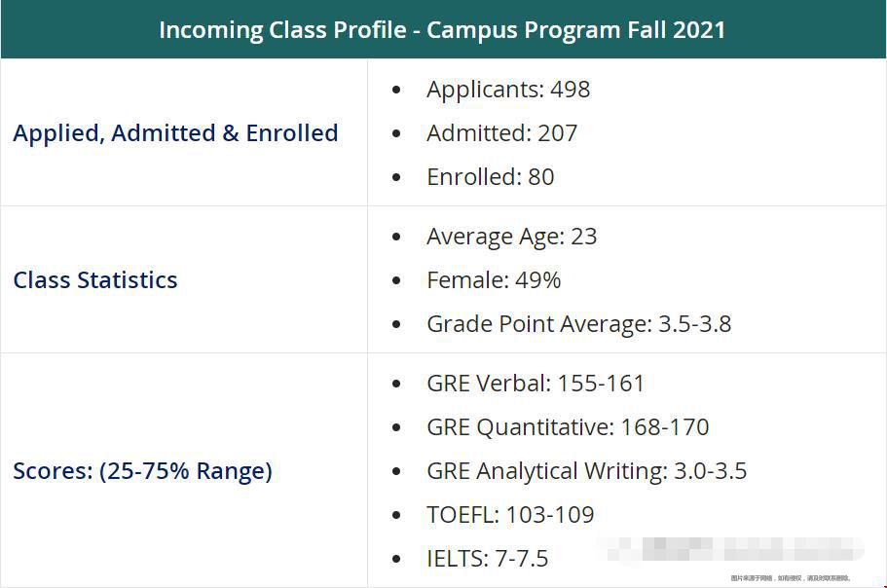Screen dimensions: 887x588
Task: Select the Applied, Admitted & Enrolled row label
Action: (175, 133)
